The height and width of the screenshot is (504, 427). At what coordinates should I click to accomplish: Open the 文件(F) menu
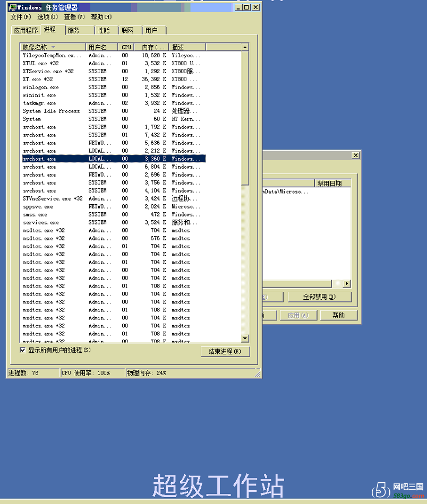click(21, 17)
